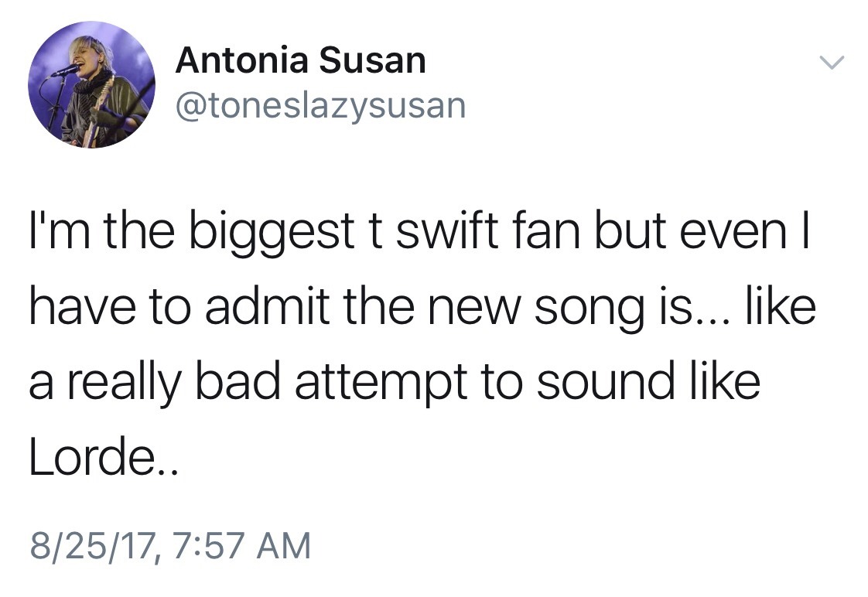Open the tweet options chevron menu

(x=832, y=63)
